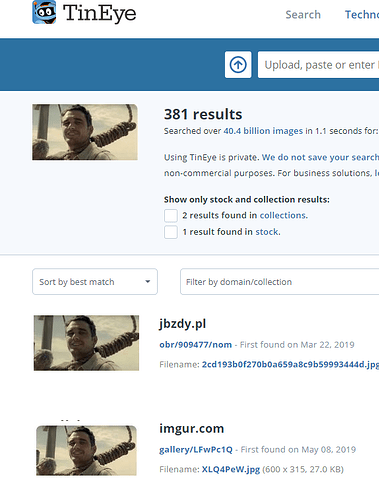The width and height of the screenshot is (379, 500).
Task: Click the jbzdy.pl result thumbnail
Action: 86,343
